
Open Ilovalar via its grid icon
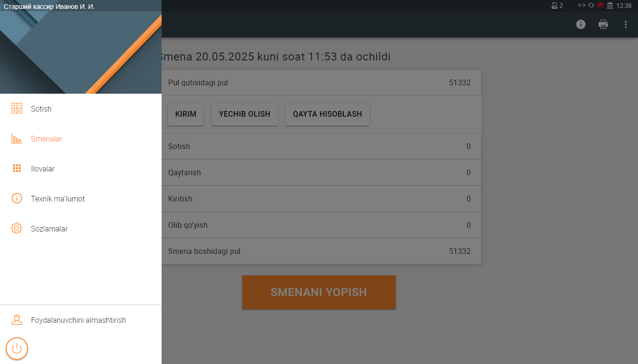(x=17, y=169)
